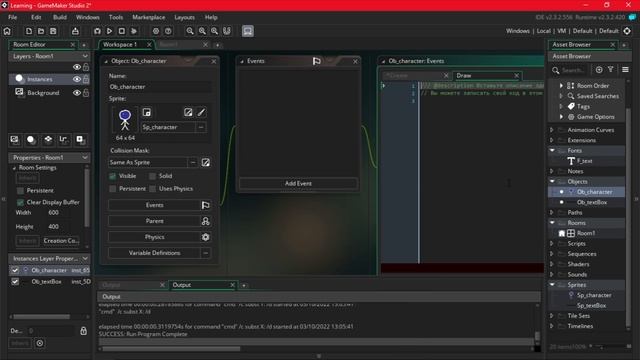Edit the sprite with the edit icon
Viewport: 640px width, 360px height.
pyautogui.click(x=188, y=112)
